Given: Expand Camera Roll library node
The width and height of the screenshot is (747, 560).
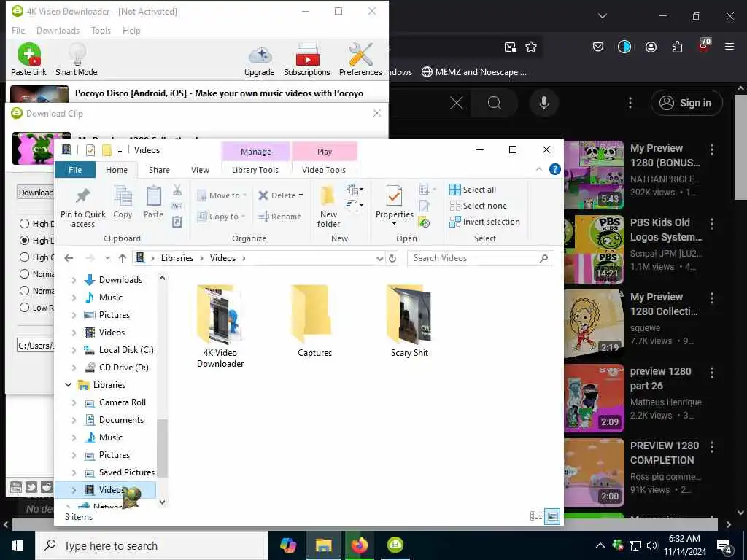Looking at the screenshot, I should pyautogui.click(x=74, y=402).
